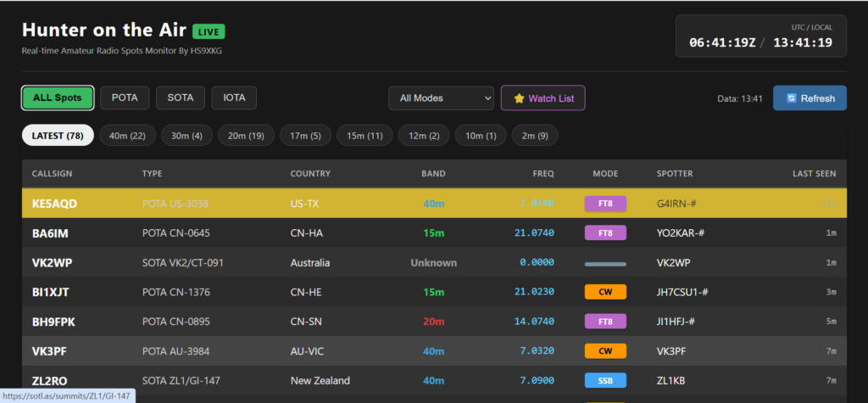This screenshot has width=868, height=403.
Task: Open POTA US-3038 park link
Action: pos(175,204)
